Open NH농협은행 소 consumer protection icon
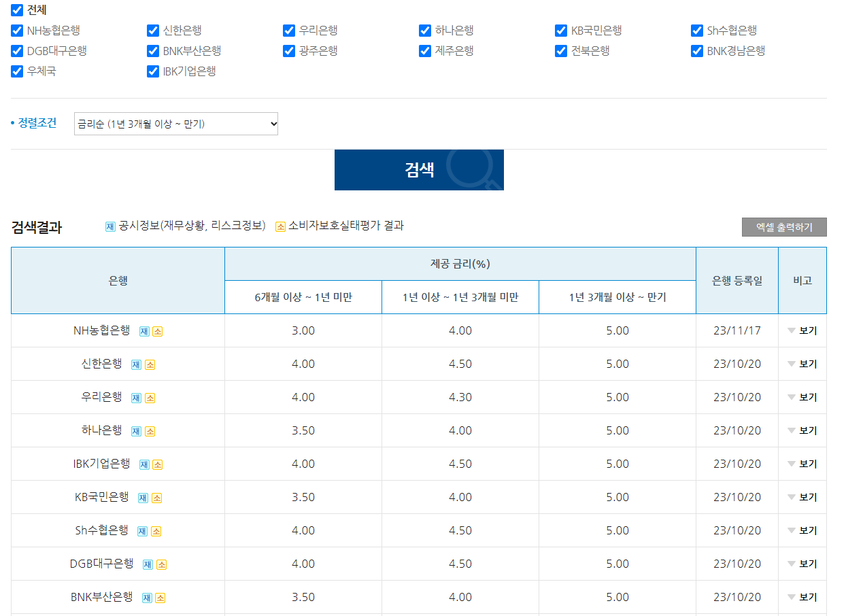 pos(157,331)
